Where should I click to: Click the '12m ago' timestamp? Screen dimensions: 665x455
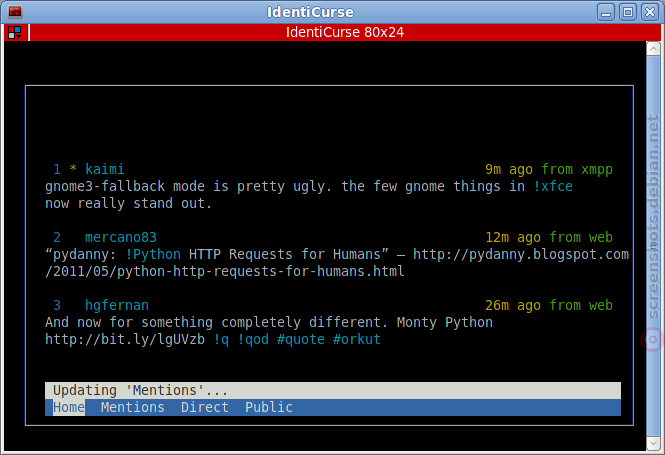(x=513, y=237)
